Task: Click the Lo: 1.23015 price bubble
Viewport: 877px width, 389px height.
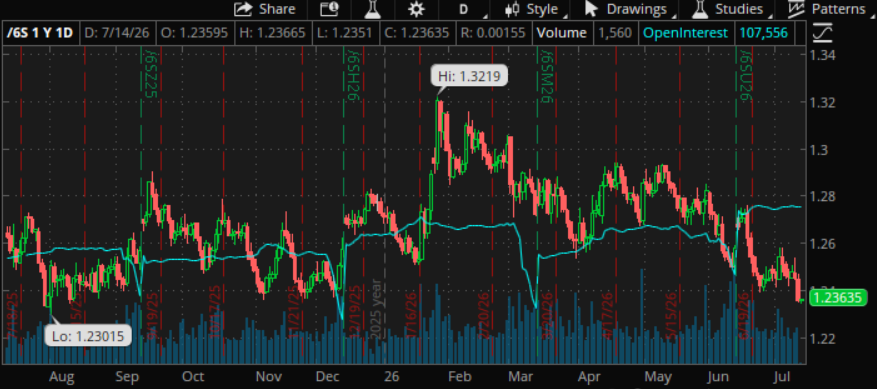Action: (87, 336)
